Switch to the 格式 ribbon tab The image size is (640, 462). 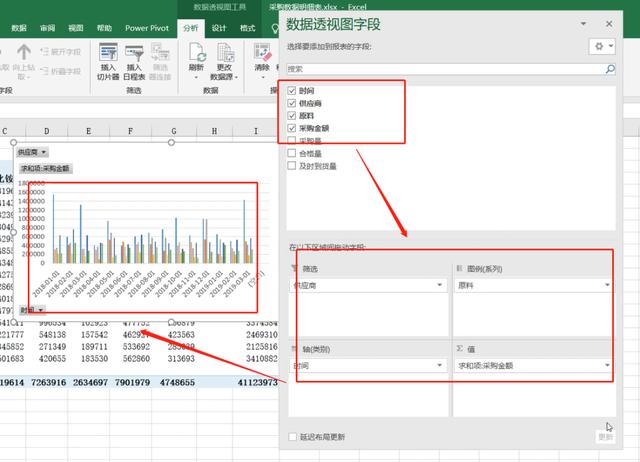[x=247, y=28]
